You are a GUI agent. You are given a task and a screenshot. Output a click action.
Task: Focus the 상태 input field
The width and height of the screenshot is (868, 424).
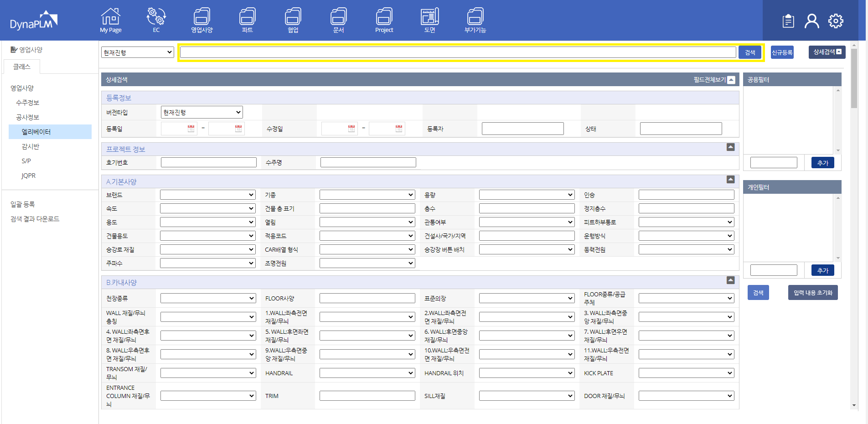pyautogui.click(x=681, y=129)
